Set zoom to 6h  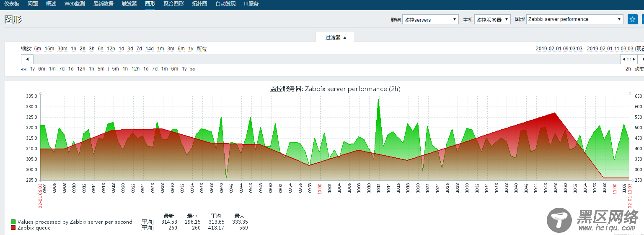click(101, 49)
